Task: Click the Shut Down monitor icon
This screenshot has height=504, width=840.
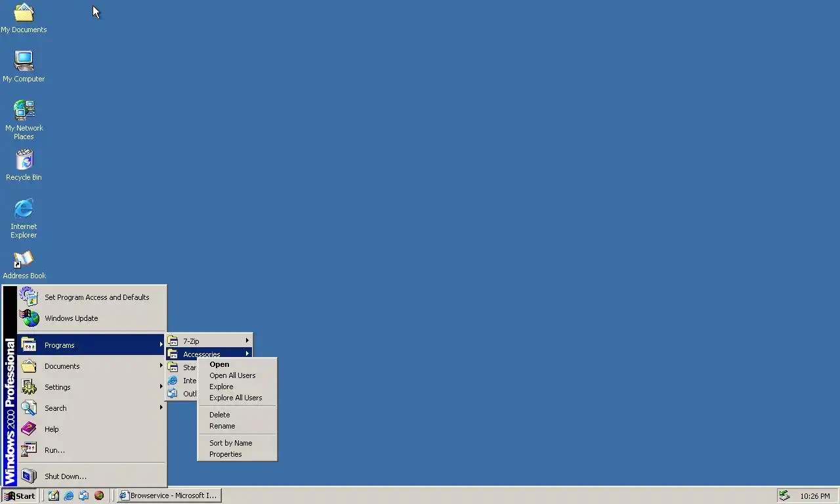Action: pyautogui.click(x=29, y=476)
